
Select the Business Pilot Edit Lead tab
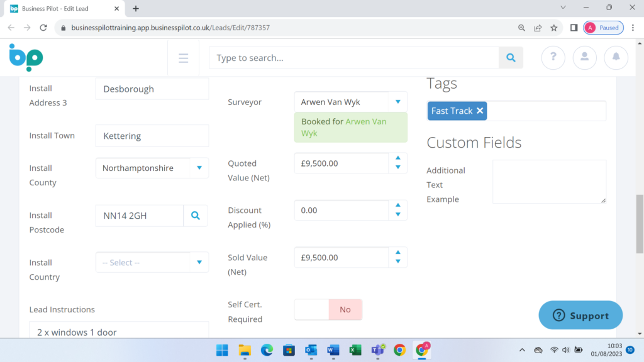point(63,9)
